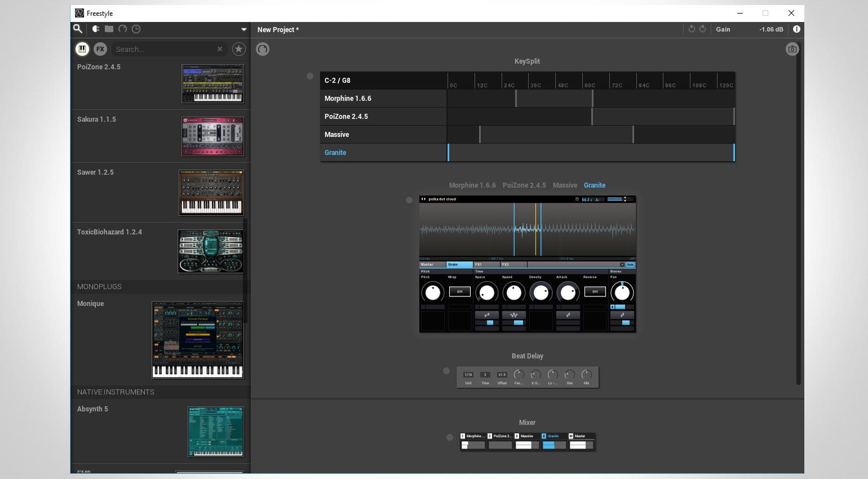Toggle the Reverse Off button

[x=595, y=291]
